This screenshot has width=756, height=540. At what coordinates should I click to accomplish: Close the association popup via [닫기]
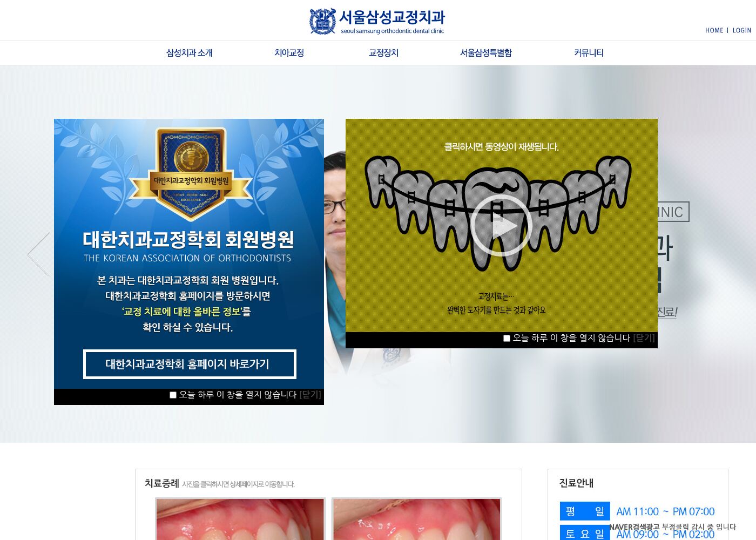click(310, 395)
